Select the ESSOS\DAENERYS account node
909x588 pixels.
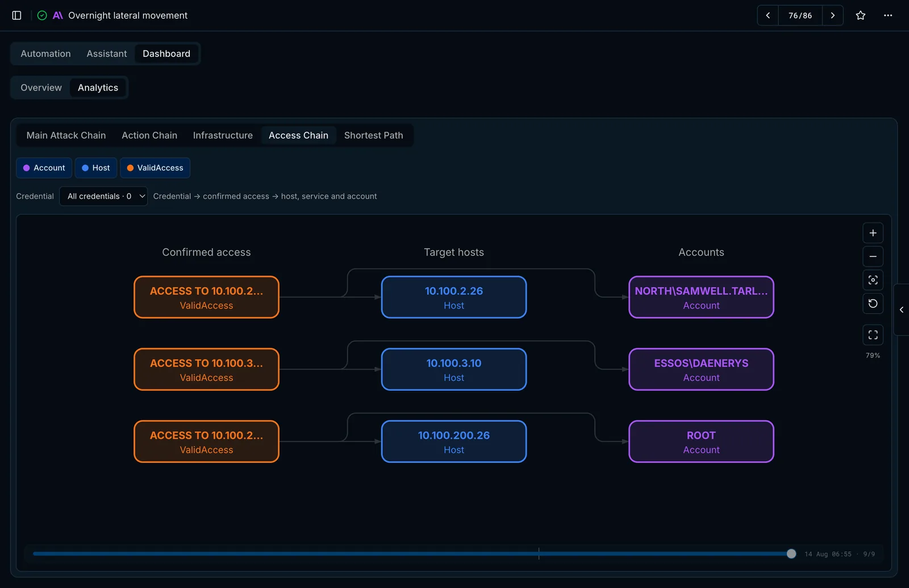point(702,369)
